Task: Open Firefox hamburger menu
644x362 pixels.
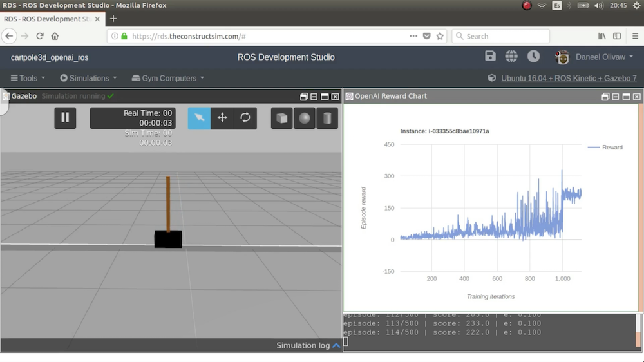Action: click(x=635, y=36)
